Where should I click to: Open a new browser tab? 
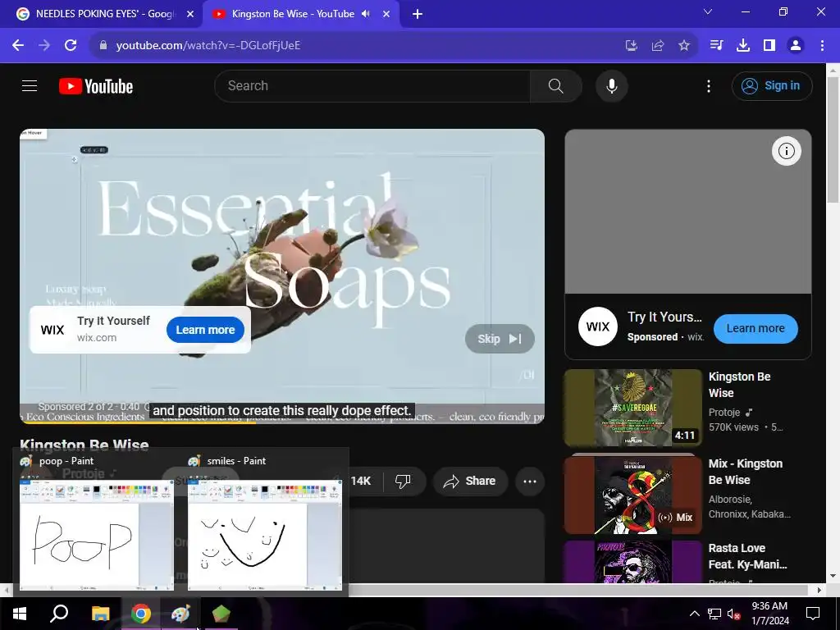pos(418,14)
